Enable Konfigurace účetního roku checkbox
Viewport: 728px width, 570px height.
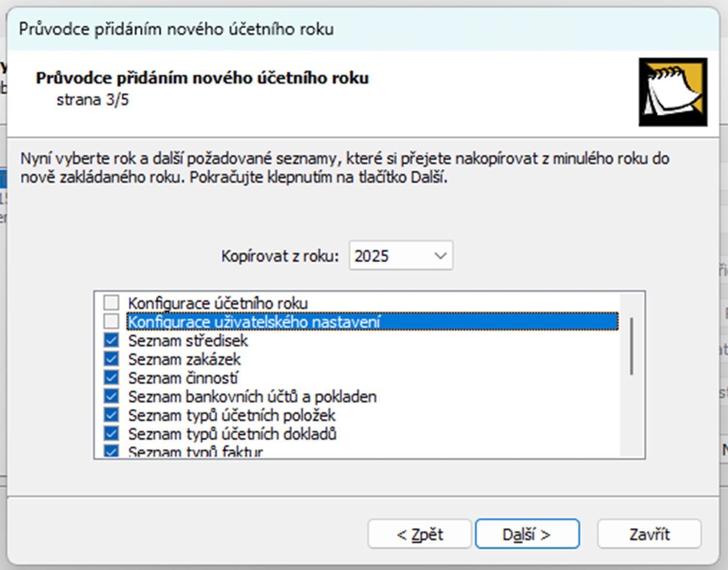click(111, 302)
